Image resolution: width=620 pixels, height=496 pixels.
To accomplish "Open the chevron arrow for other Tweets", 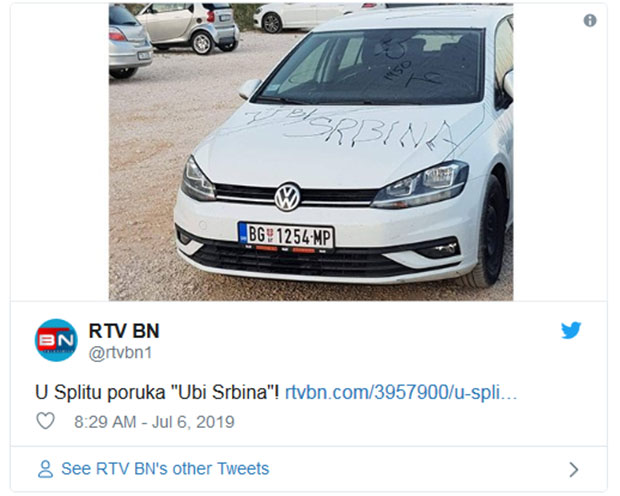I will (x=574, y=469).
